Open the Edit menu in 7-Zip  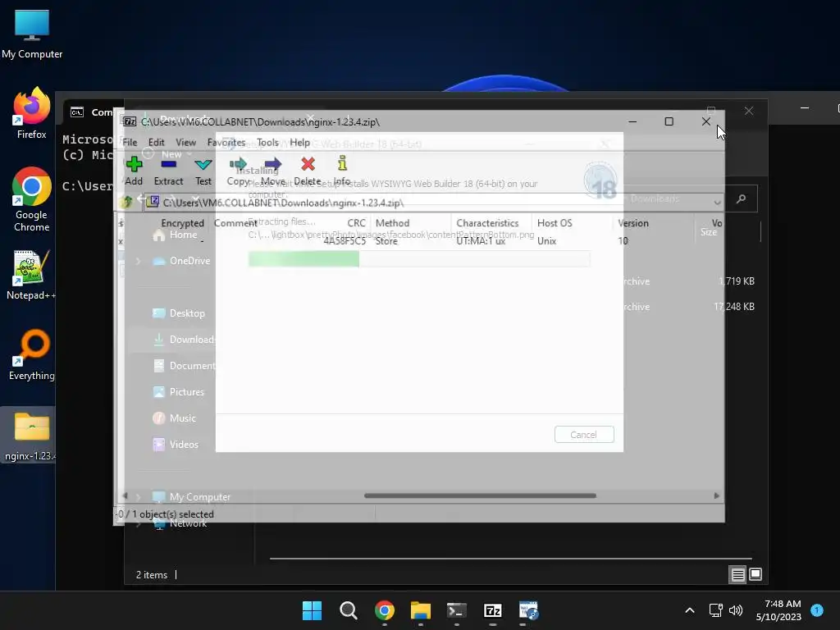tap(157, 142)
